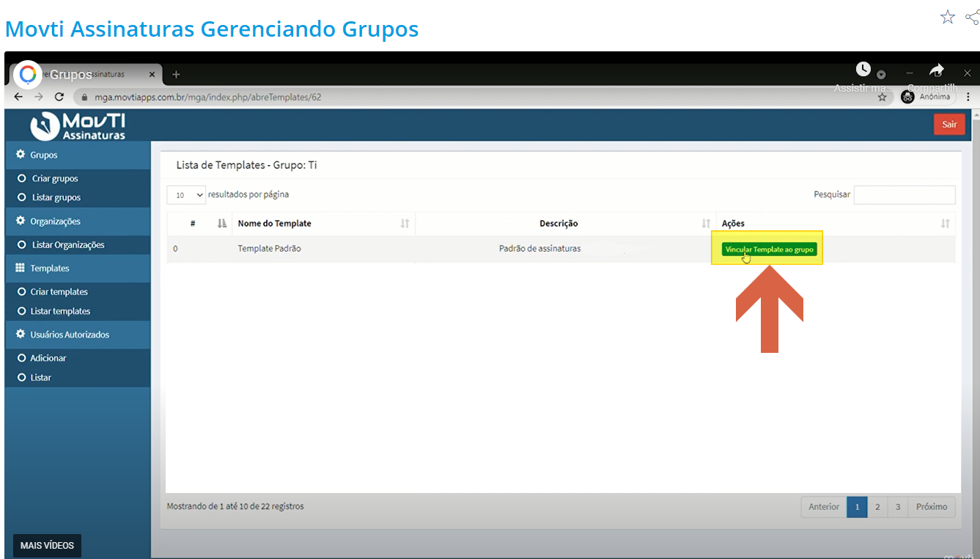This screenshot has width=980, height=559.
Task: Click Mostrando de 1 até 10 text
Action: 235,506
